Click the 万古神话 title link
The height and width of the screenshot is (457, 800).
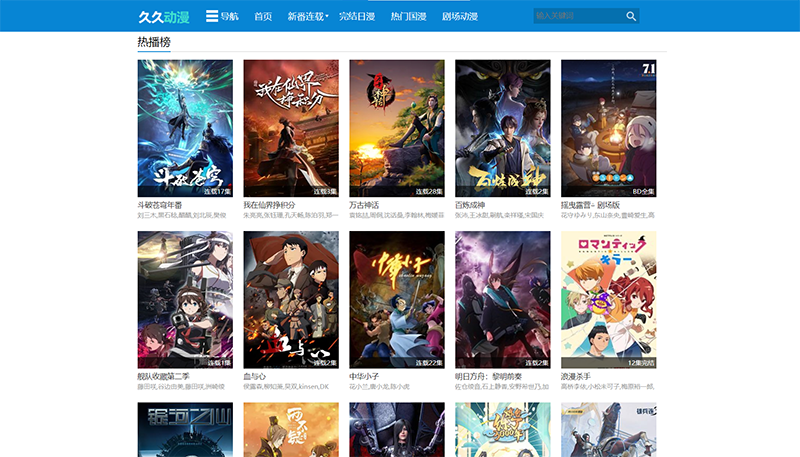point(364,205)
